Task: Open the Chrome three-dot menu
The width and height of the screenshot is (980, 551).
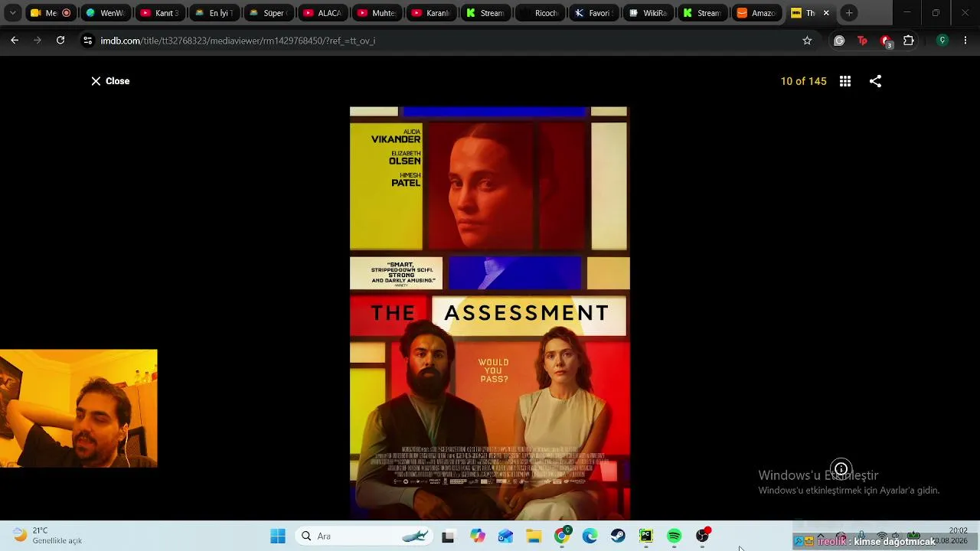Action: [x=965, y=41]
